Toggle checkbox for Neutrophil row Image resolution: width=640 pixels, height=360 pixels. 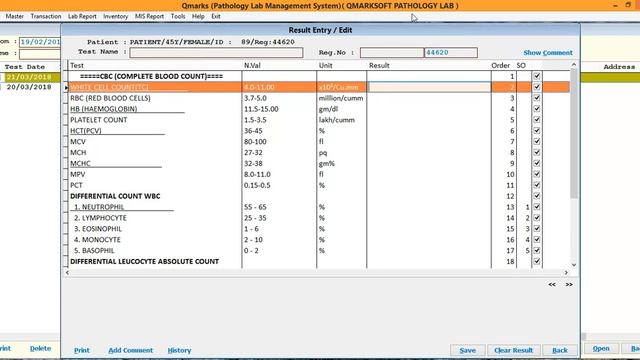[x=537, y=207]
